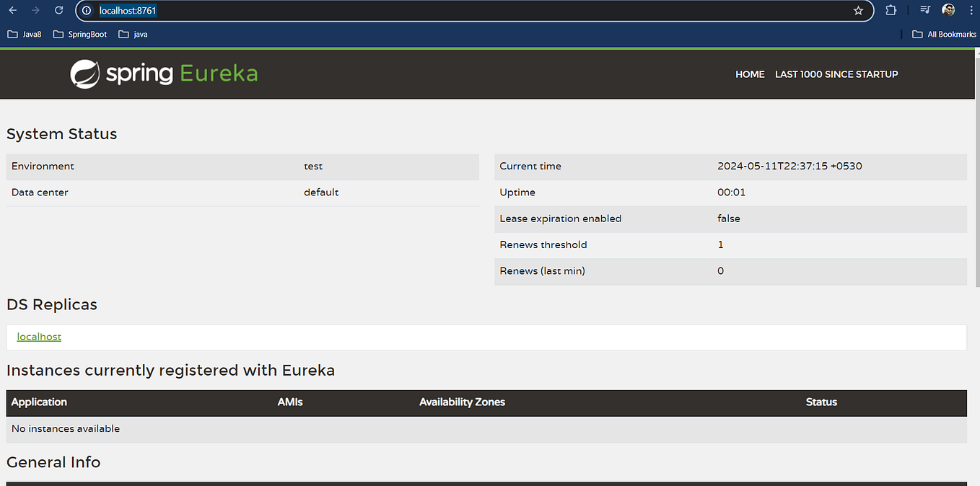The image size is (980, 486).
Task: Expand the Java8 bookmarks folder
Action: tap(24, 34)
